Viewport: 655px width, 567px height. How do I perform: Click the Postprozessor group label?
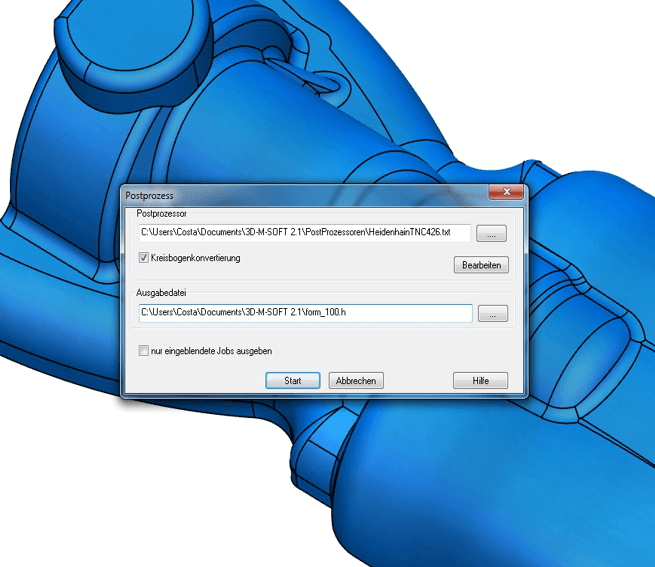[x=161, y=214]
